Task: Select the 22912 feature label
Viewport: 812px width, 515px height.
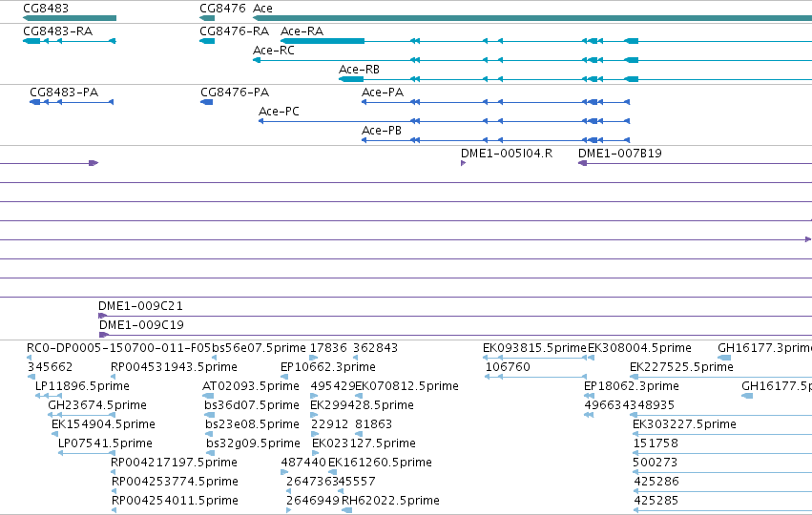Action: click(330, 424)
